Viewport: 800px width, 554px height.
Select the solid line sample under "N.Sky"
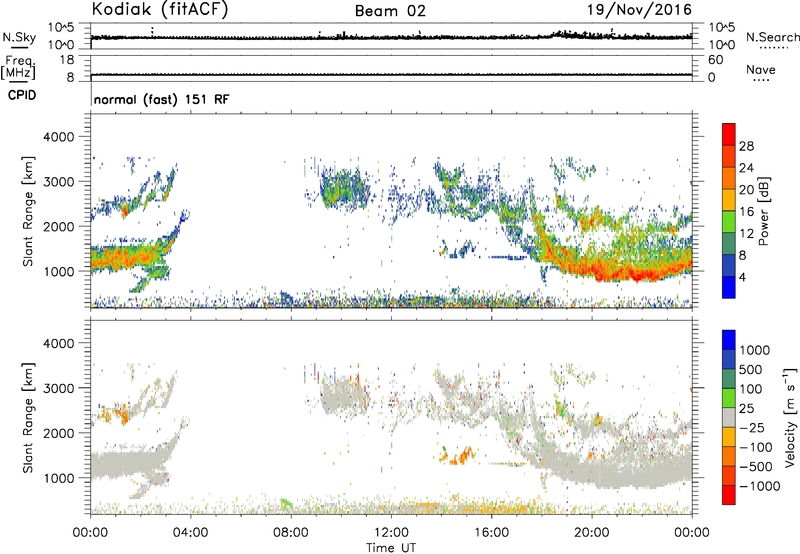19,47
